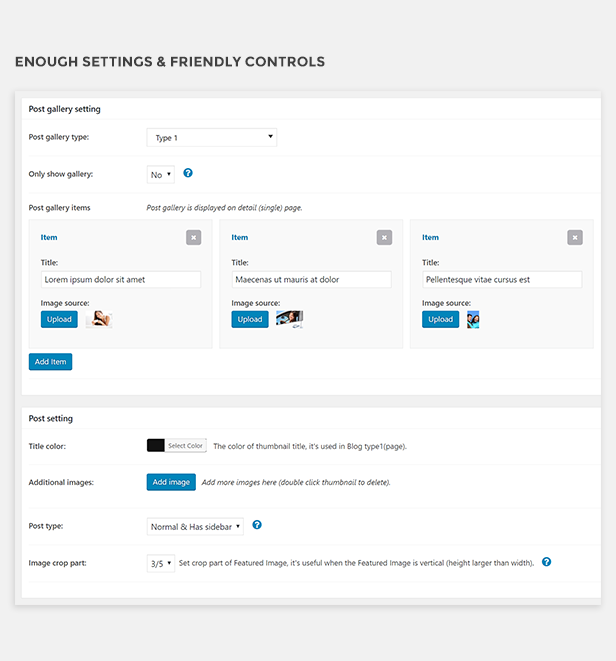Remove the Pellentesque vitae gallery item
Viewport: 616px width, 661px height.
[575, 237]
